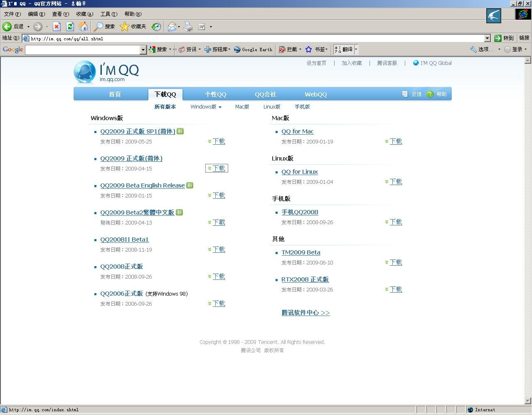Screen dimensions: 532x415
Task: Click the Home icon in the browser toolbar
Action: click(83, 27)
